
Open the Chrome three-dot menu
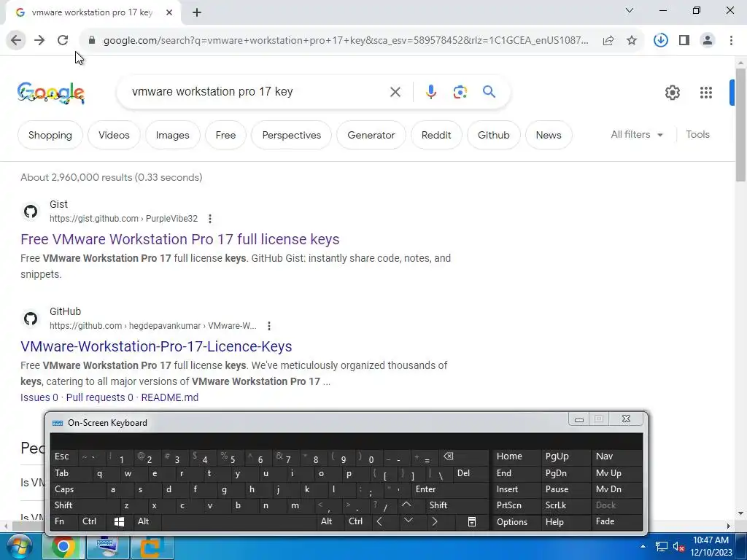click(x=731, y=41)
